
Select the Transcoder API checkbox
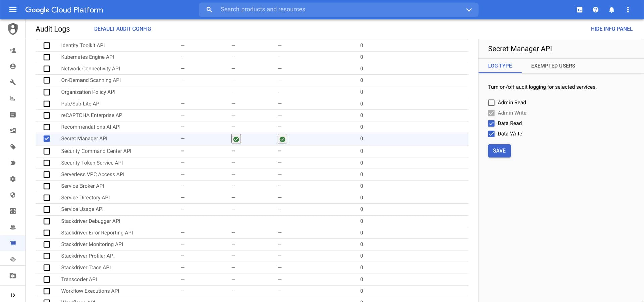click(47, 280)
